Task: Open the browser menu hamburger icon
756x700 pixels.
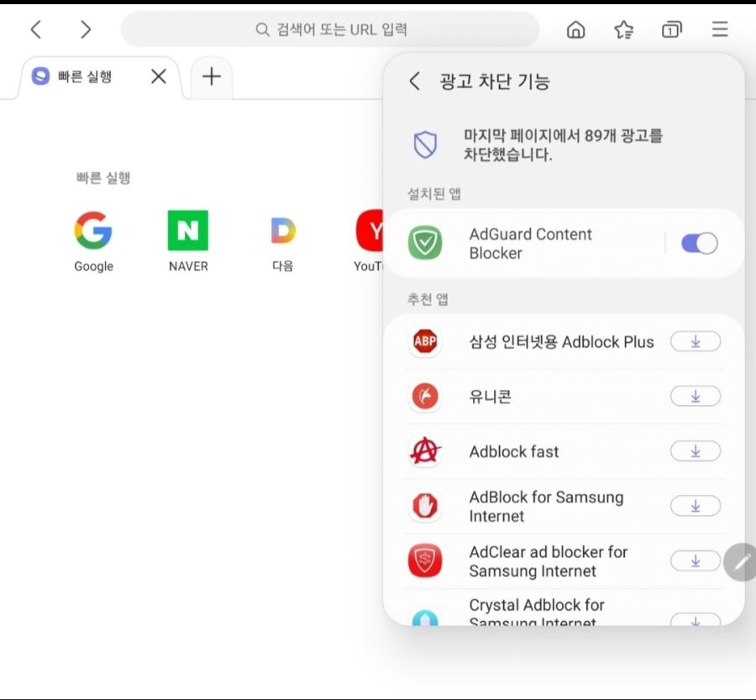Action: pos(720,29)
